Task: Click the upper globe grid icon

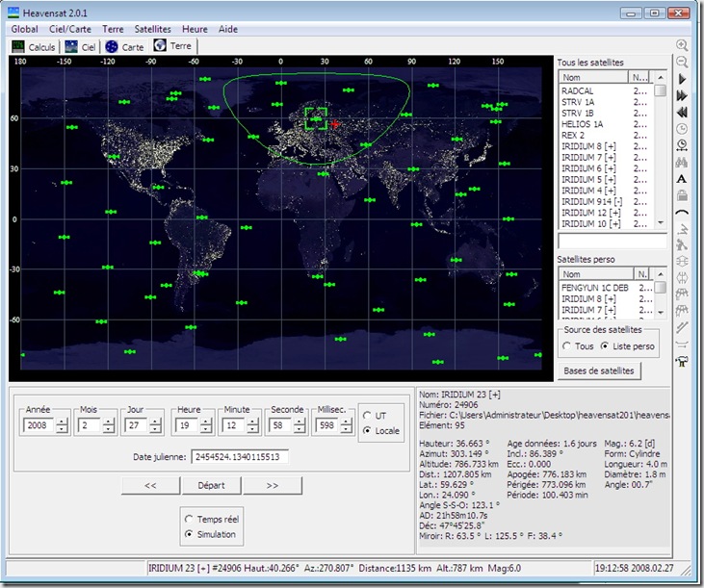Action: click(682, 261)
